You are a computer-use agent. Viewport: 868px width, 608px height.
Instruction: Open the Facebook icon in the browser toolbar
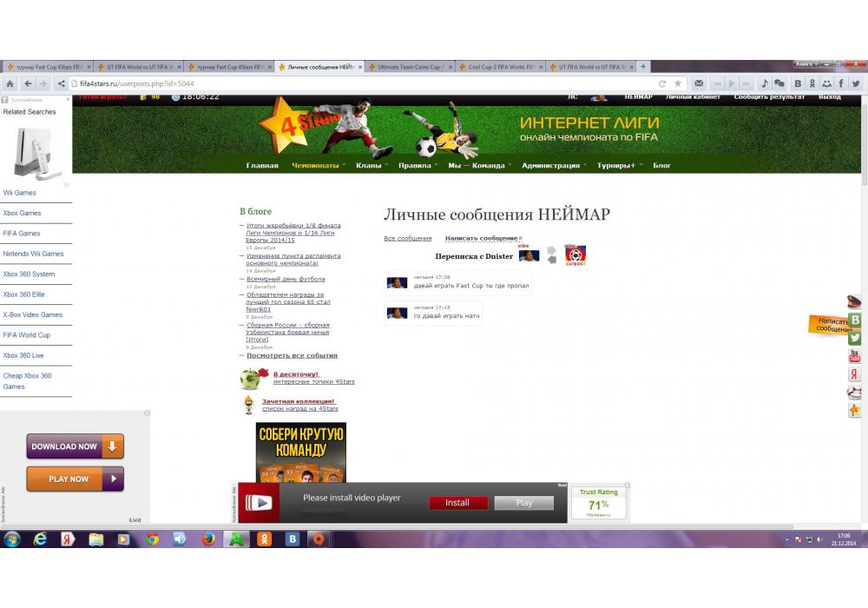pyautogui.click(x=841, y=83)
